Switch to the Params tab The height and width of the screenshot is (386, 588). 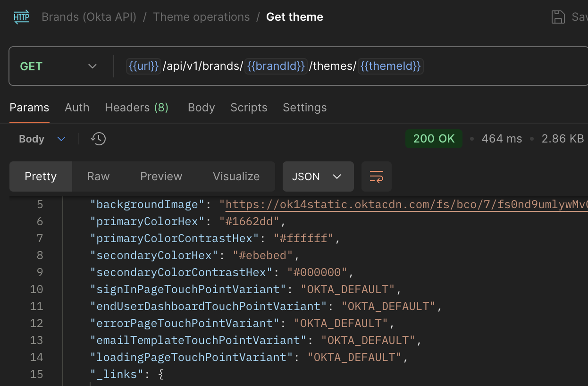(29, 108)
